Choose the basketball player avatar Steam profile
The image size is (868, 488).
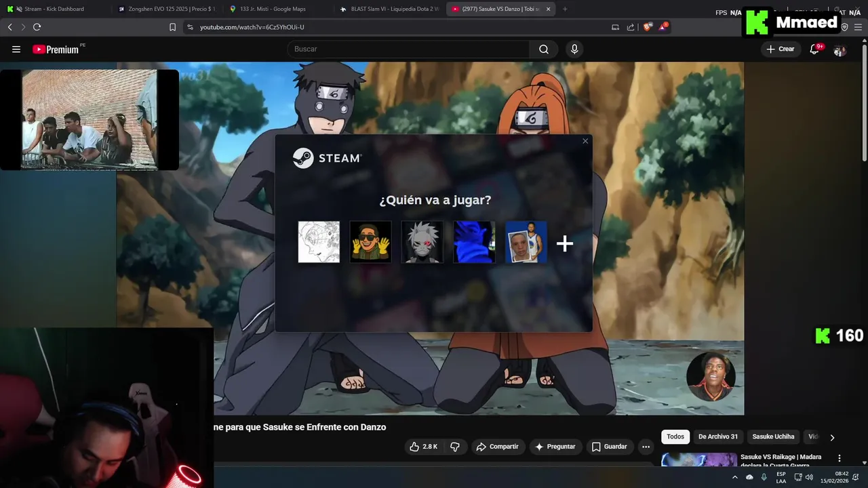526,242
